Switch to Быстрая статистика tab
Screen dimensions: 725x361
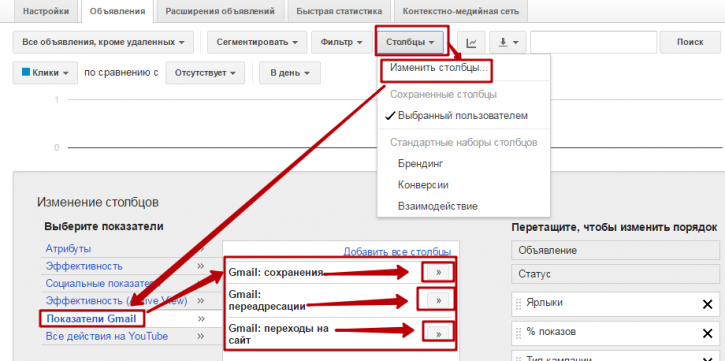coord(339,11)
